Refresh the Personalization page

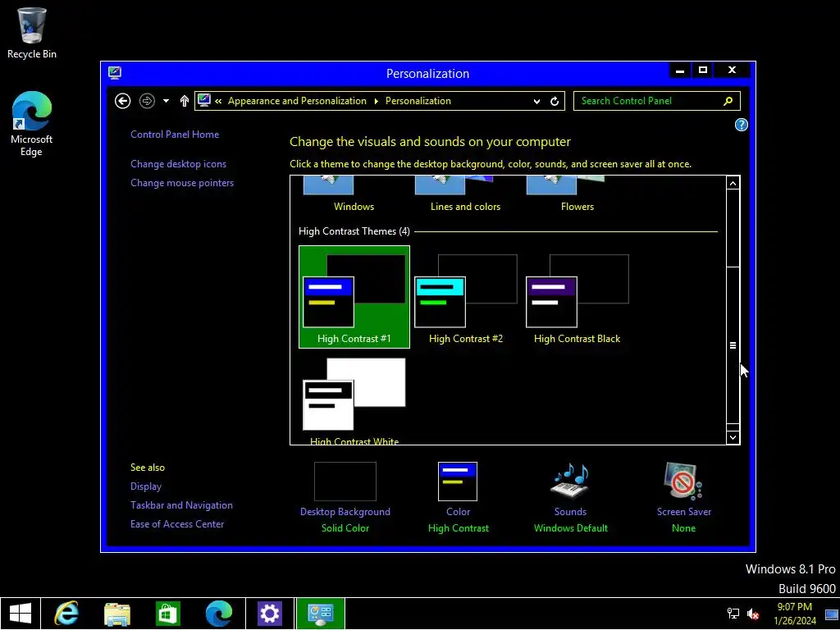[555, 101]
